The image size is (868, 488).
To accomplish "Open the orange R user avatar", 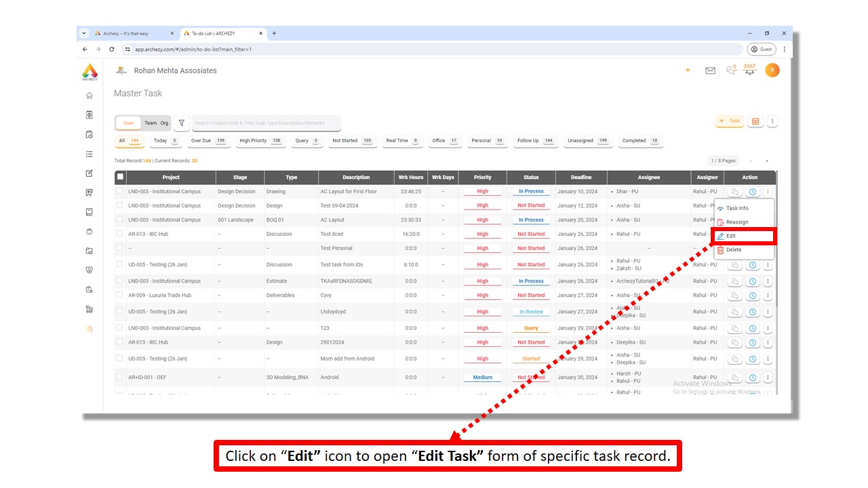I will (x=772, y=70).
